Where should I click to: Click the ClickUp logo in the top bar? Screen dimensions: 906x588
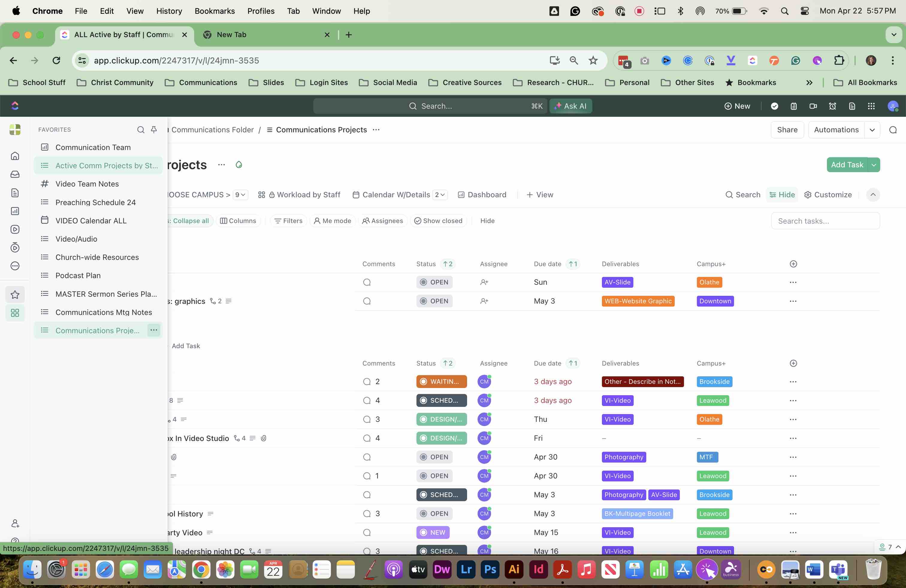point(15,106)
